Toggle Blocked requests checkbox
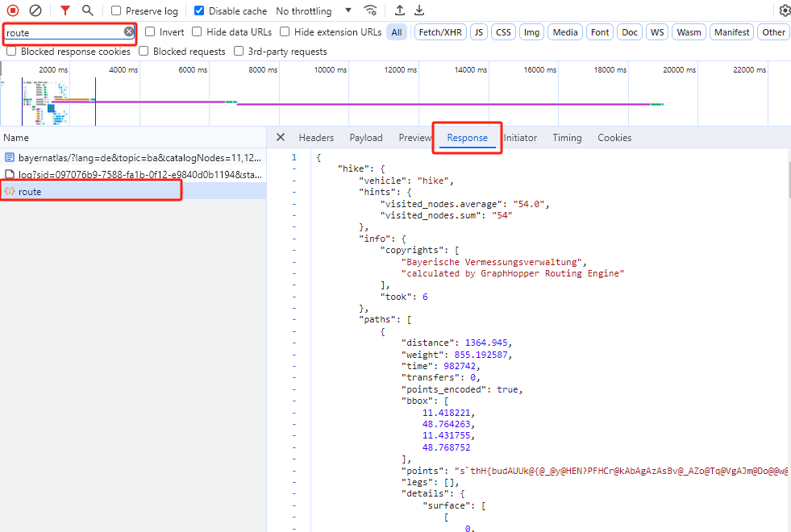The height and width of the screenshot is (532, 791). coord(144,51)
